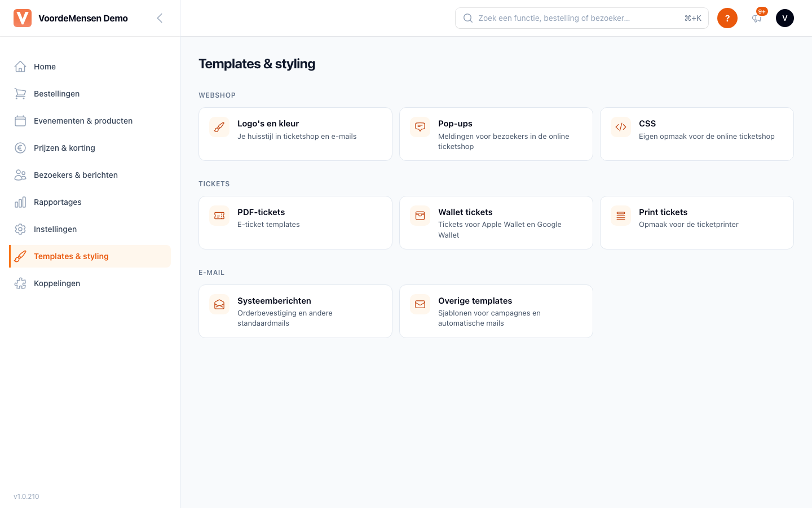This screenshot has height=508, width=812.
Task: Click the envelope icon on Overige templates card
Action: click(x=420, y=304)
